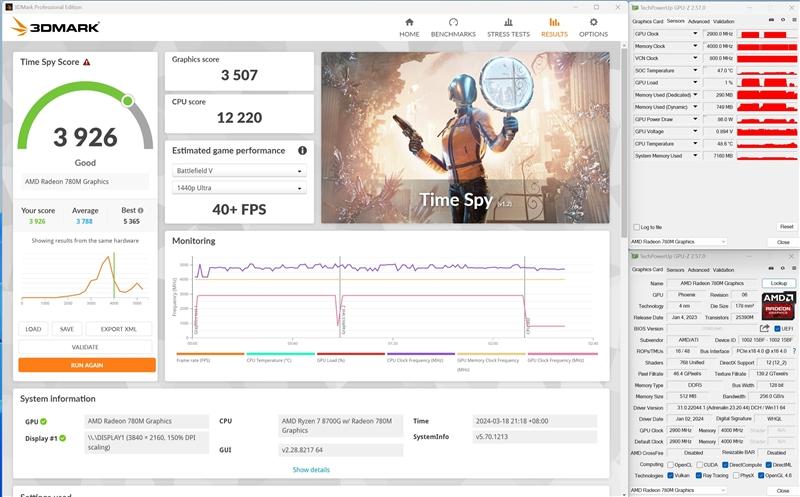Click the Time Spy score warning icon

click(x=87, y=62)
